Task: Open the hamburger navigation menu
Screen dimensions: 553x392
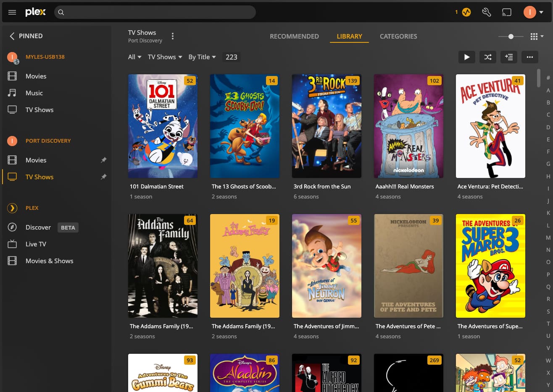Action: point(12,12)
